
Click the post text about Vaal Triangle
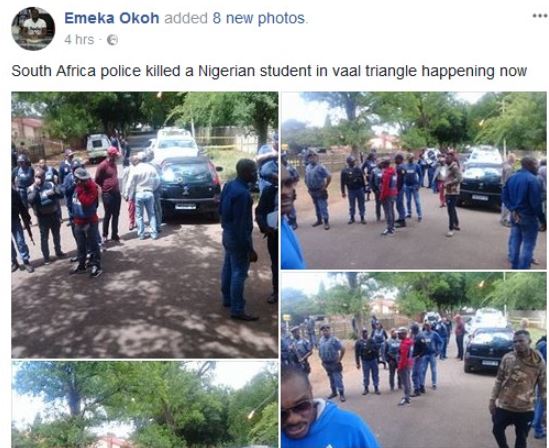point(269,71)
